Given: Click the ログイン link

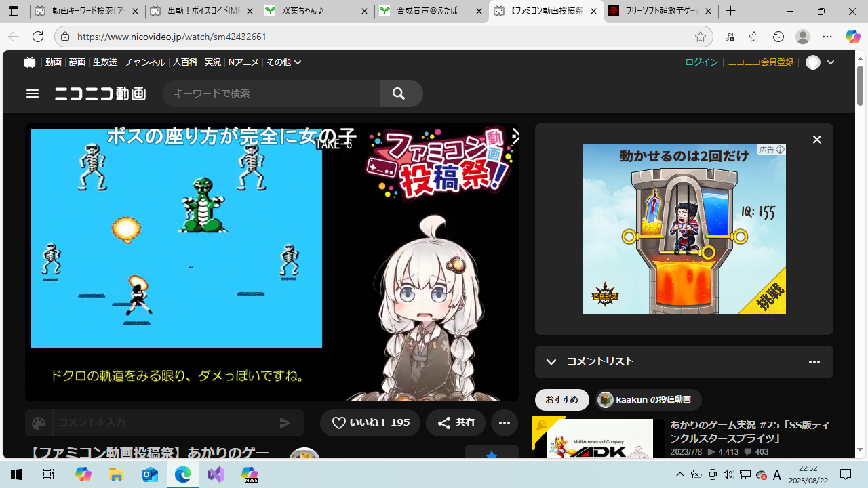Looking at the screenshot, I should point(701,62).
